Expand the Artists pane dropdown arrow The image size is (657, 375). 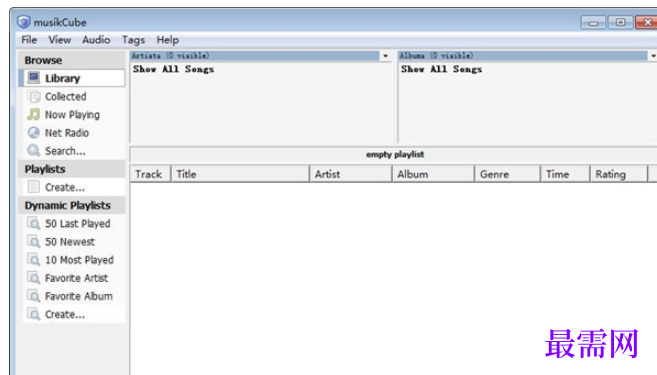coord(385,56)
